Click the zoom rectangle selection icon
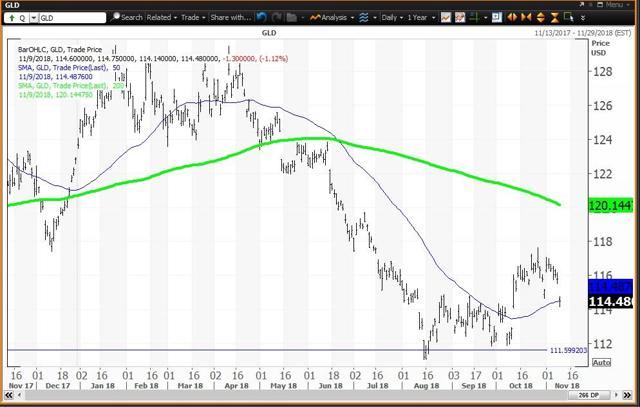 [568, 18]
